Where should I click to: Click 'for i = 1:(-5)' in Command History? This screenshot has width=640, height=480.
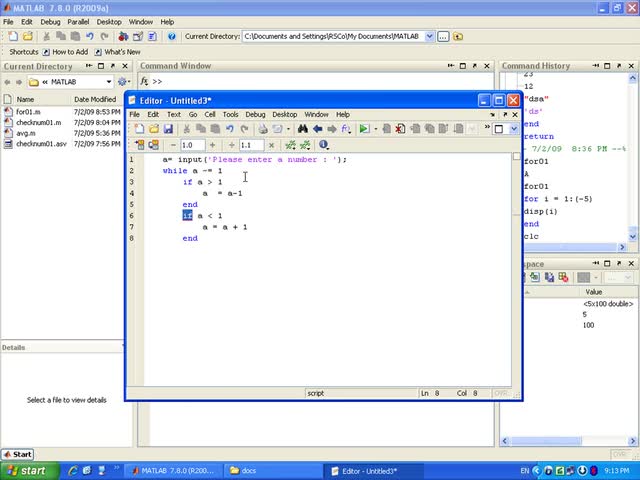558,199
